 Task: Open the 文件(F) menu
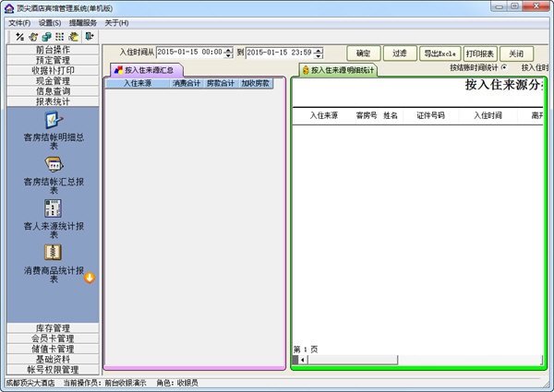coord(19,23)
